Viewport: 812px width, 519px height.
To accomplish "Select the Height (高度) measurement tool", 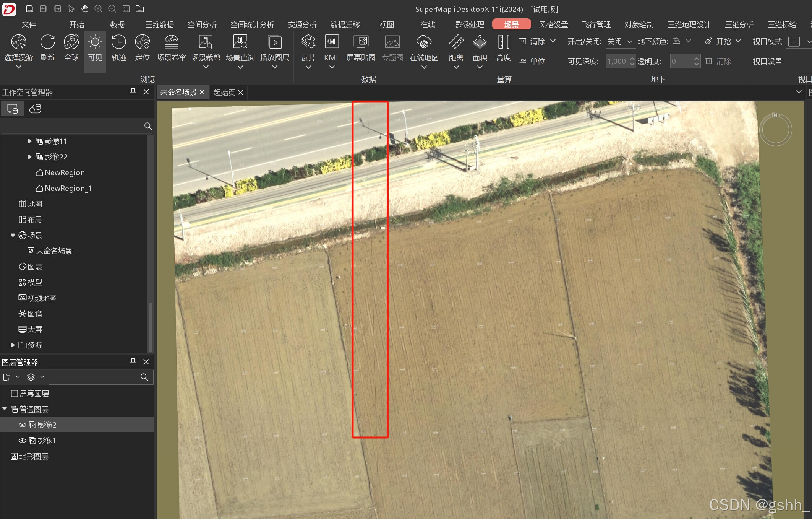I will (503, 42).
